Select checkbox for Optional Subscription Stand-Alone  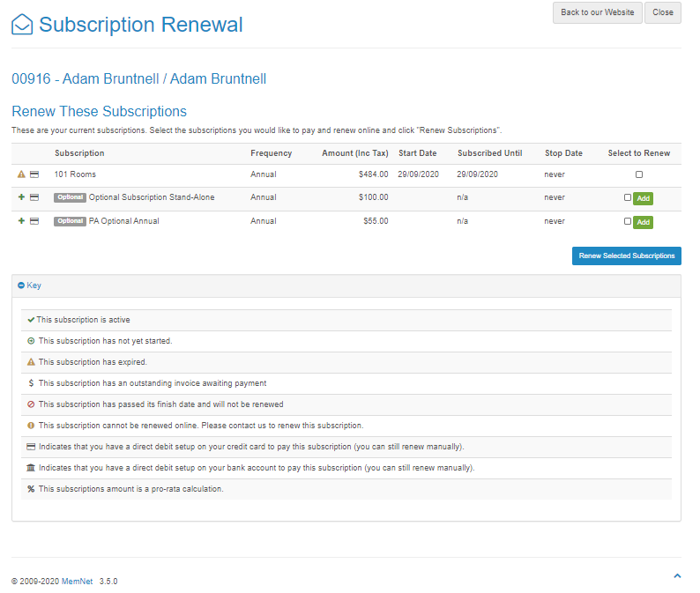628,197
